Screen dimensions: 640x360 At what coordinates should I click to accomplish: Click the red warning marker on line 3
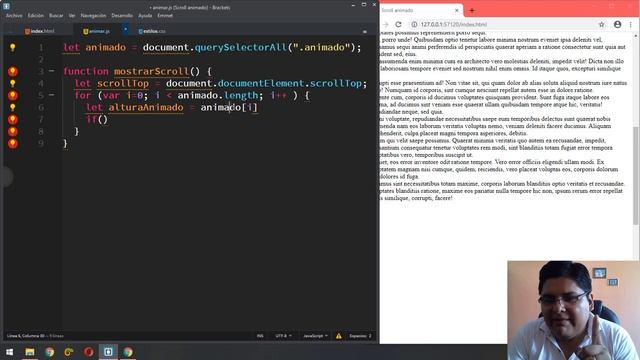point(13,71)
